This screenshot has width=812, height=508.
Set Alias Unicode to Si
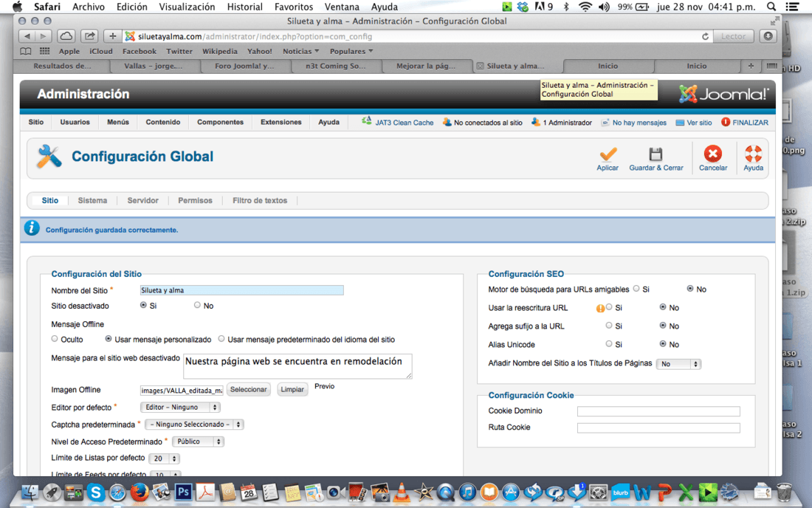609,343
